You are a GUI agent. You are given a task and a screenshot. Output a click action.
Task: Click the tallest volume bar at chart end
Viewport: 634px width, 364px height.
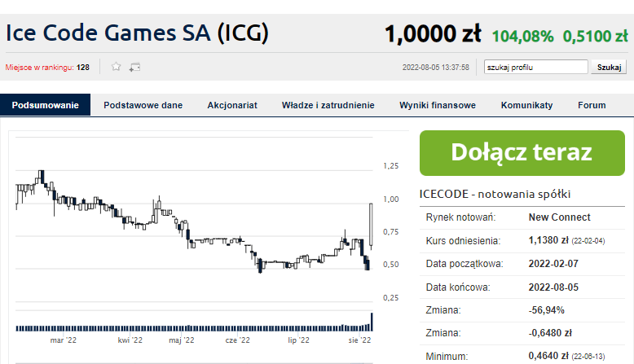click(x=372, y=322)
